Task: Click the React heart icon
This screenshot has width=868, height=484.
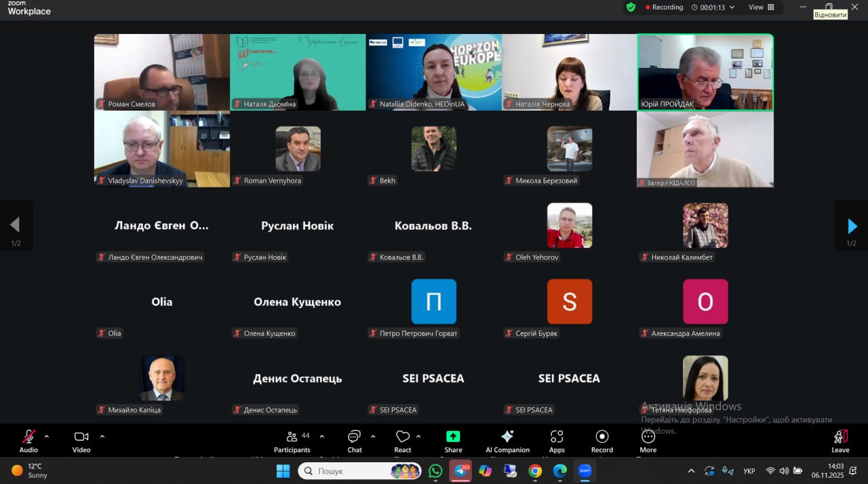Action: 403,436
